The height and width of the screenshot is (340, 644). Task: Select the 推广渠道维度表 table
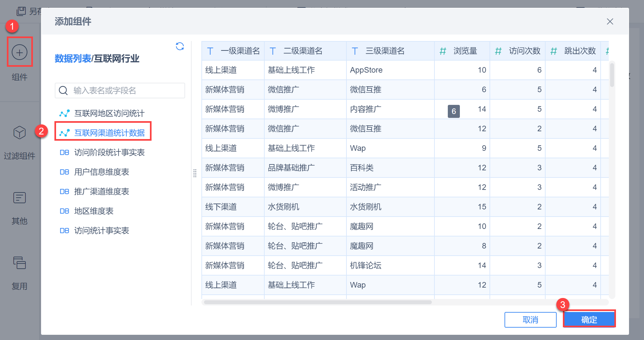point(101,191)
